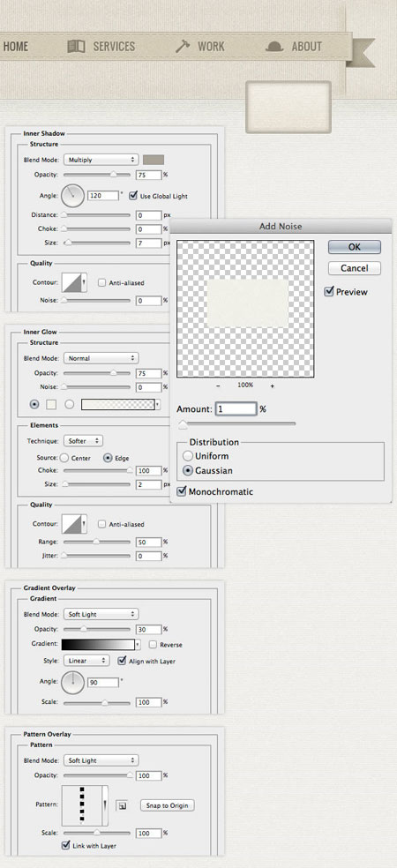The height and width of the screenshot is (868, 397).
Task: Open HOME in the navigation bar
Action: [x=16, y=46]
